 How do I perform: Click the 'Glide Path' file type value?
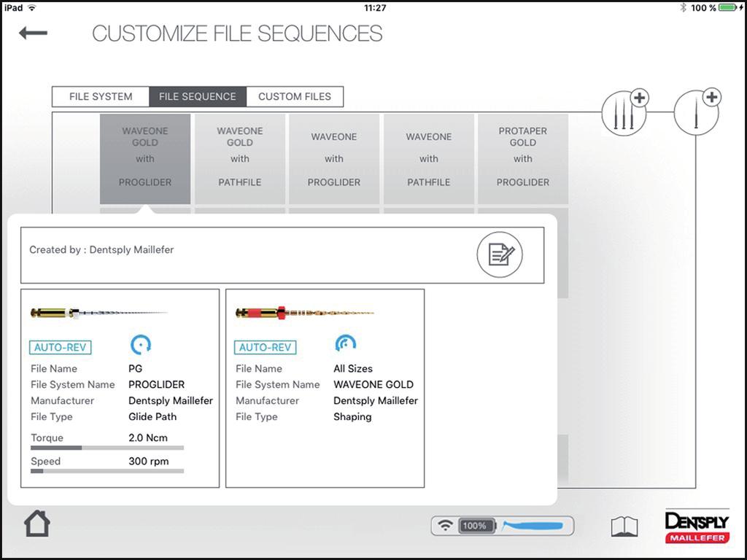152,416
